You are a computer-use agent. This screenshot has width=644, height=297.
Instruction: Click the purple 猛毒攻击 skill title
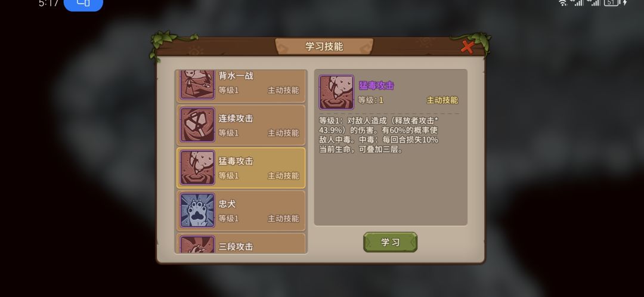[377, 85]
